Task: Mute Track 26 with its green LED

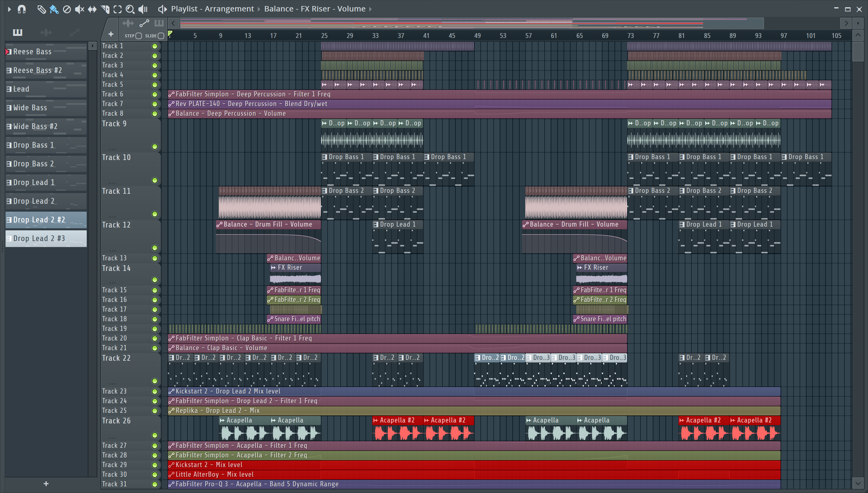Action: pyautogui.click(x=155, y=435)
